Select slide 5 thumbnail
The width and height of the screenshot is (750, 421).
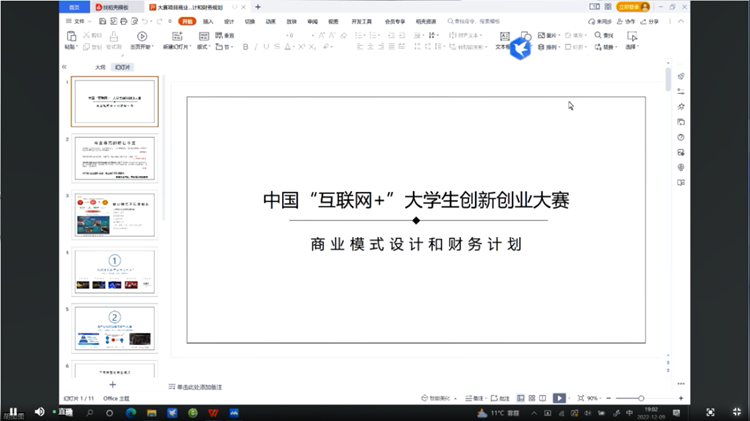[x=115, y=328]
